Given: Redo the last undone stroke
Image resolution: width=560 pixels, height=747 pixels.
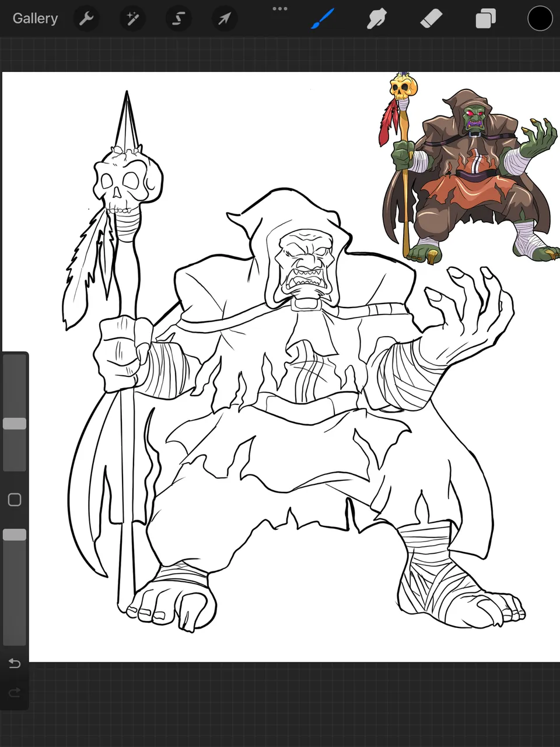Looking at the screenshot, I should click(x=15, y=693).
